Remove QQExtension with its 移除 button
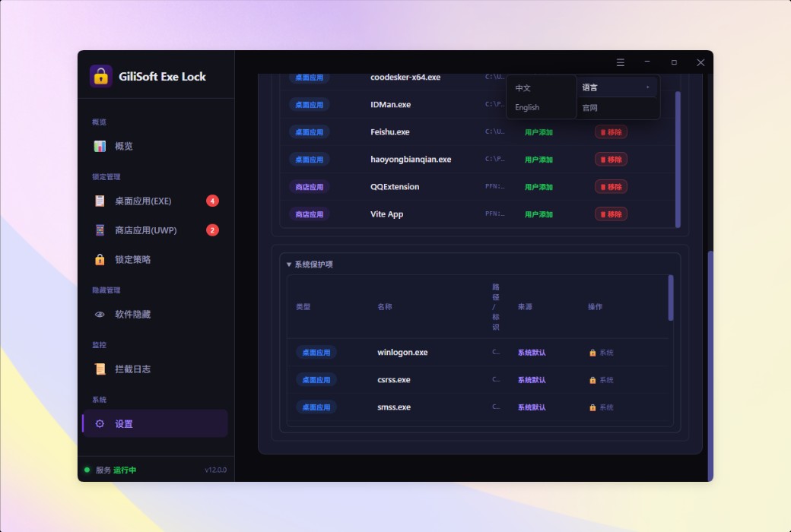Viewport: 791px width, 532px height. [x=611, y=186]
